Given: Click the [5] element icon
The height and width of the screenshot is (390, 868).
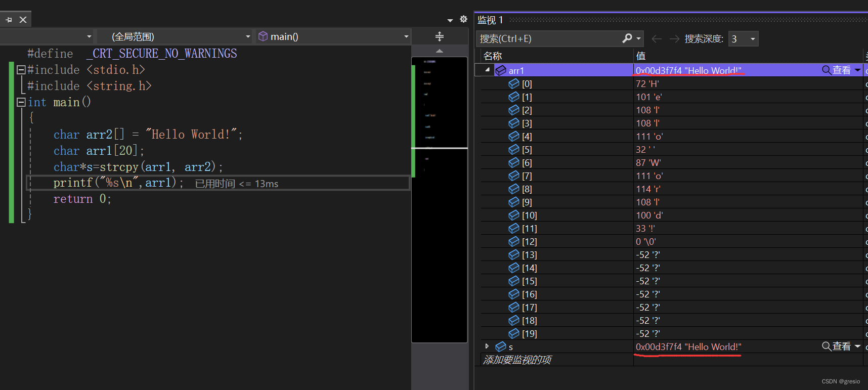Looking at the screenshot, I should coord(514,149).
